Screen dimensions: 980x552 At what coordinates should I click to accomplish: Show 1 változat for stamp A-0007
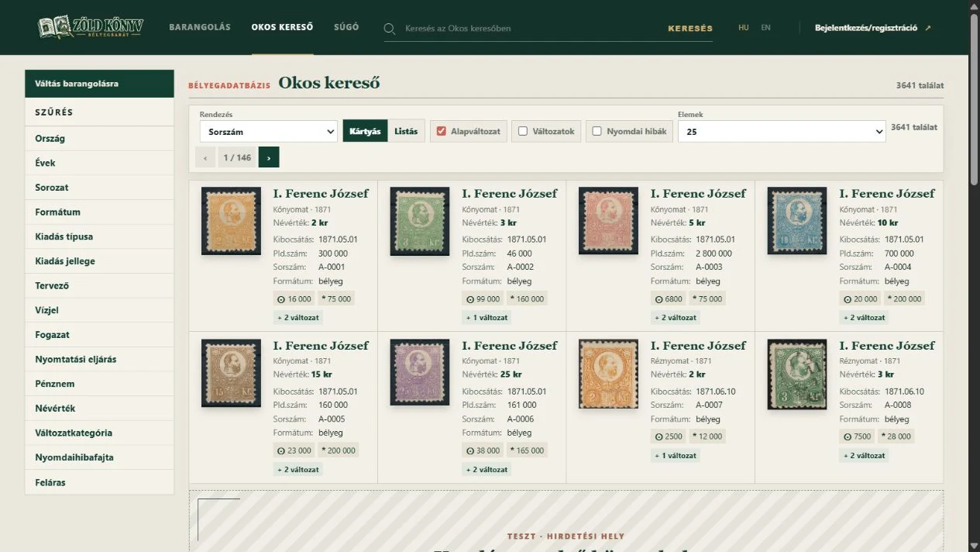(676, 455)
